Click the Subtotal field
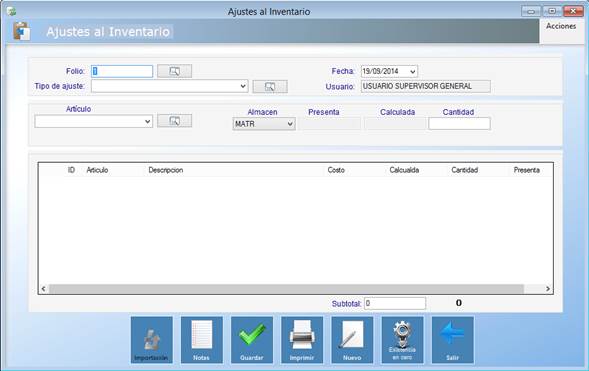589x371 pixels. (395, 303)
